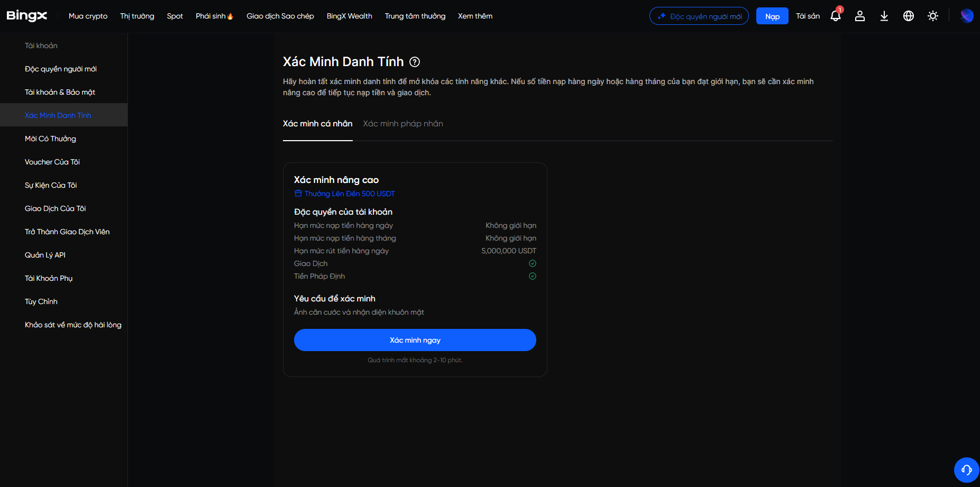Open Khảo sát về mức độ hài lòng
Image resolution: width=980 pixels, height=487 pixels.
(73, 325)
